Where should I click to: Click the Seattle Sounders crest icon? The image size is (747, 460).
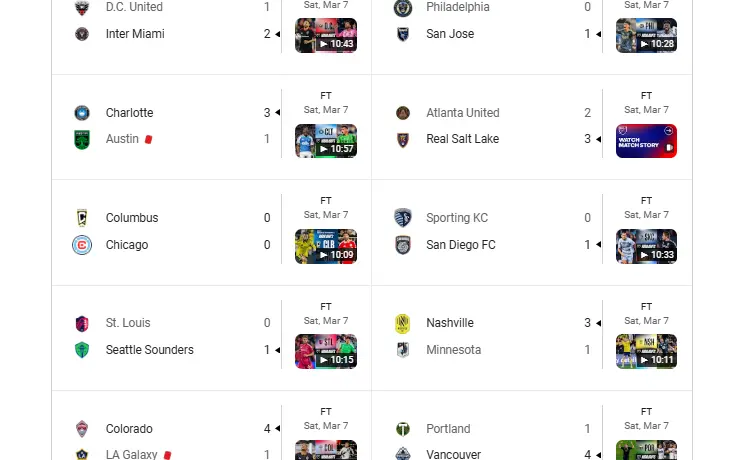coord(82,350)
